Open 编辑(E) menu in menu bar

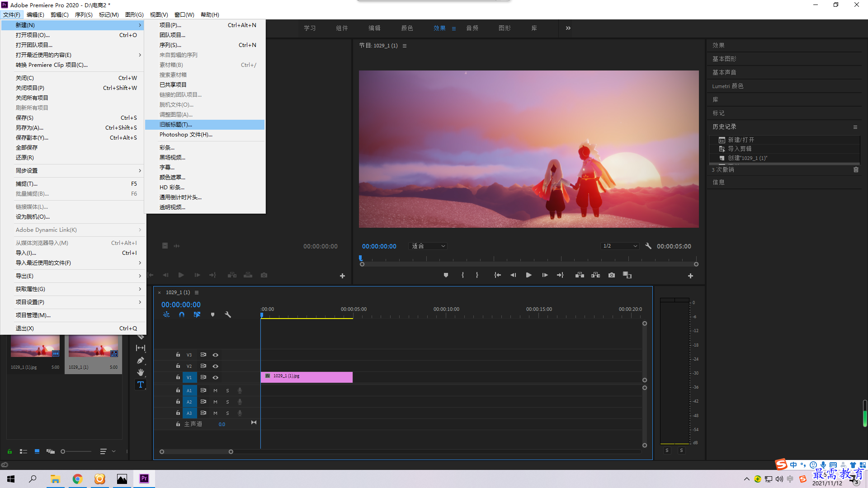pyautogui.click(x=35, y=14)
